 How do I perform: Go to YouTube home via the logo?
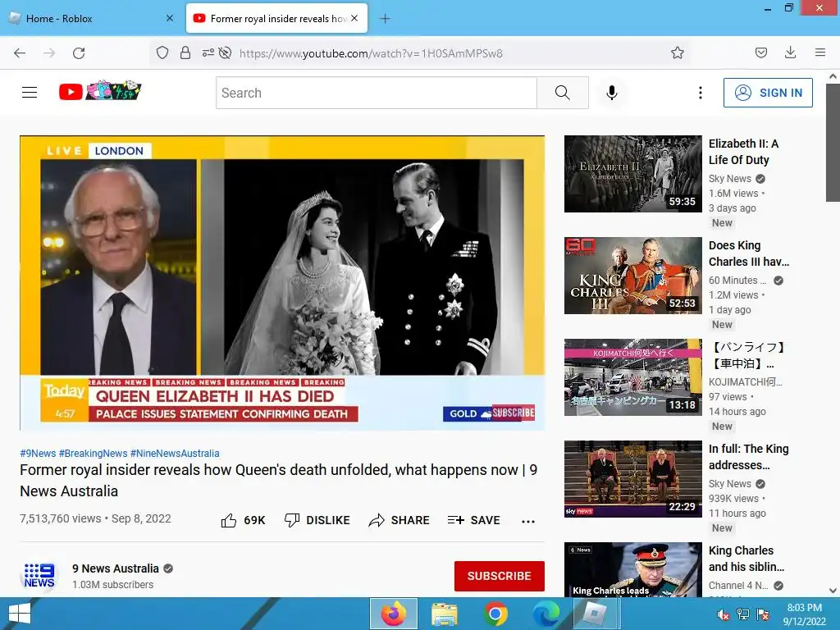pyautogui.click(x=99, y=90)
